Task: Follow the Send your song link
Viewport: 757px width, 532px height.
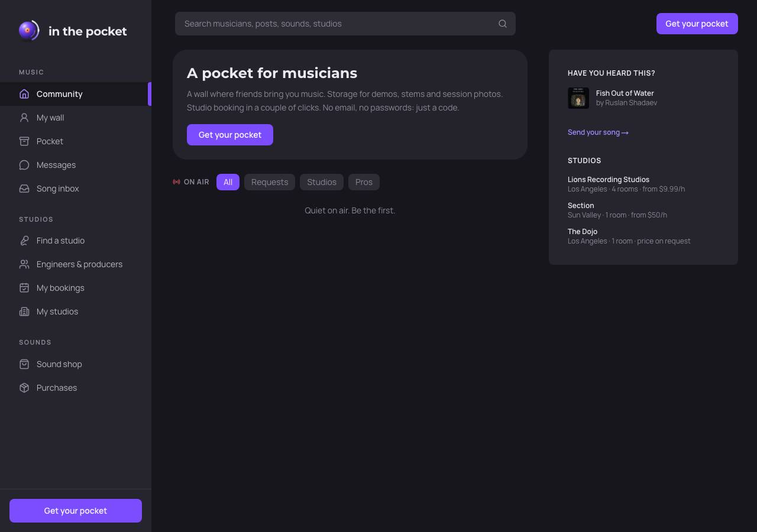Action: click(x=598, y=132)
